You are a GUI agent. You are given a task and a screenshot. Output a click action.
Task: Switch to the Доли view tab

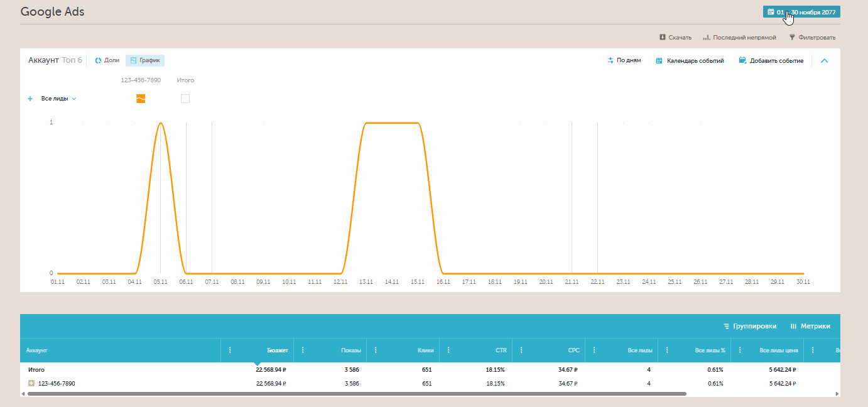pyautogui.click(x=107, y=60)
